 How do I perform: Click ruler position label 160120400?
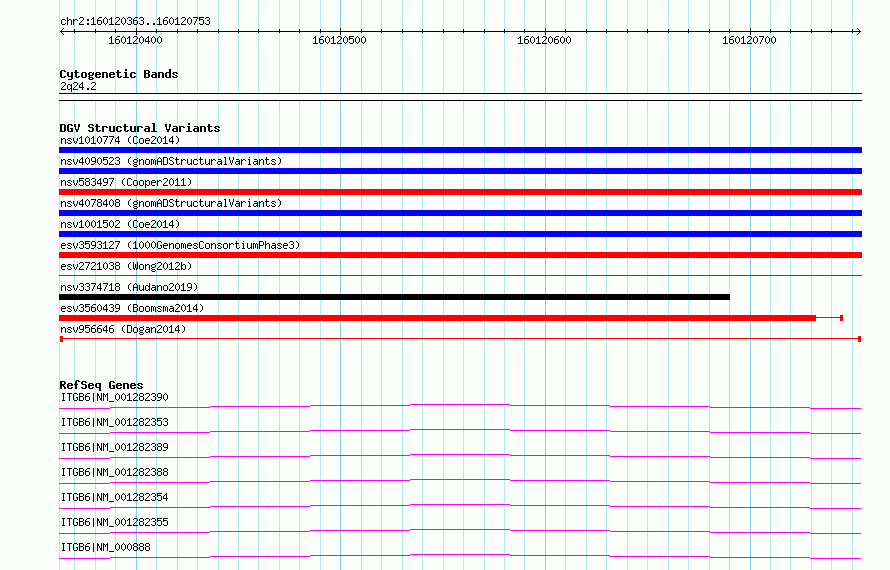[135, 40]
